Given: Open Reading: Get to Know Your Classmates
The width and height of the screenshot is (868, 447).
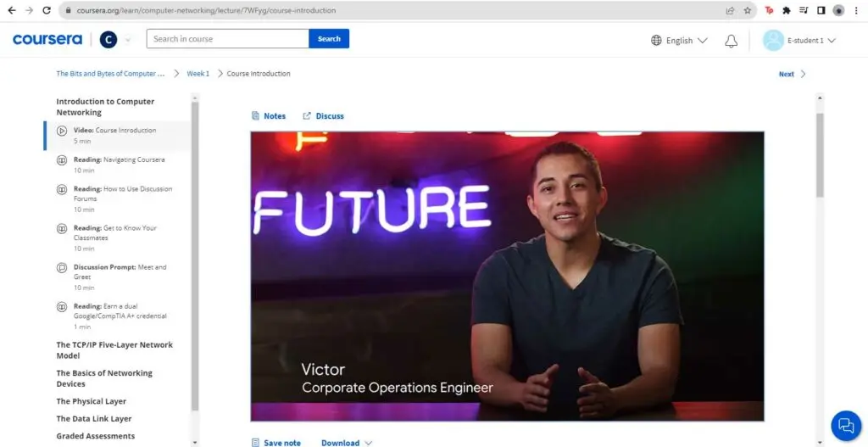Looking at the screenshot, I should point(117,238).
